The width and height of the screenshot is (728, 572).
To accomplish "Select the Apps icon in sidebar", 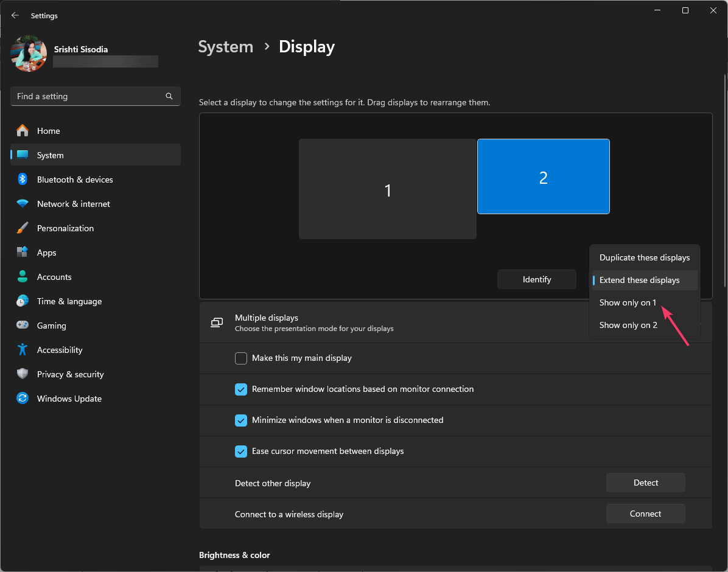I will 23,253.
